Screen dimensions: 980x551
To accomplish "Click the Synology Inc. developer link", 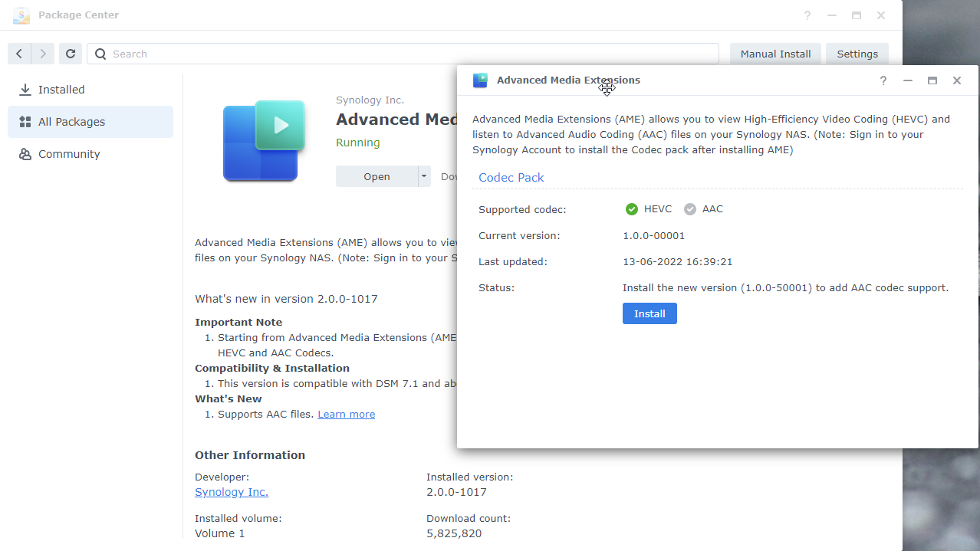I will tap(232, 491).
